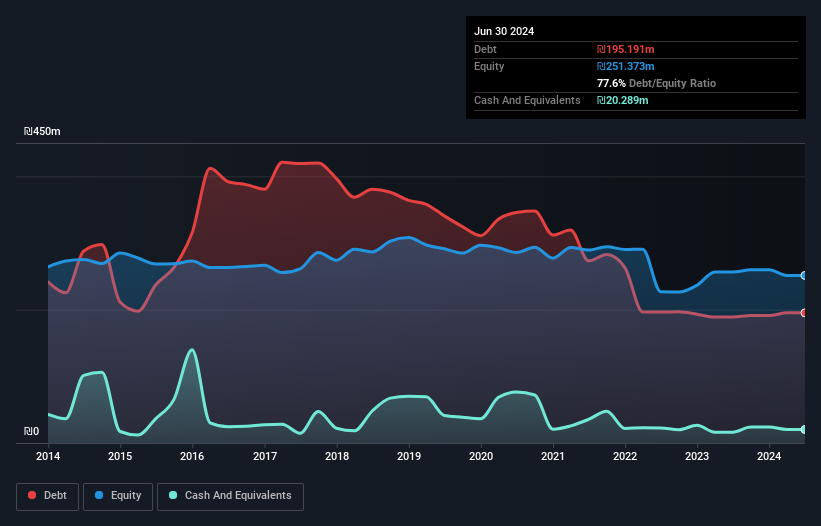Click the ₪195.191m debt value
This screenshot has height=526, width=821.
coord(626,49)
